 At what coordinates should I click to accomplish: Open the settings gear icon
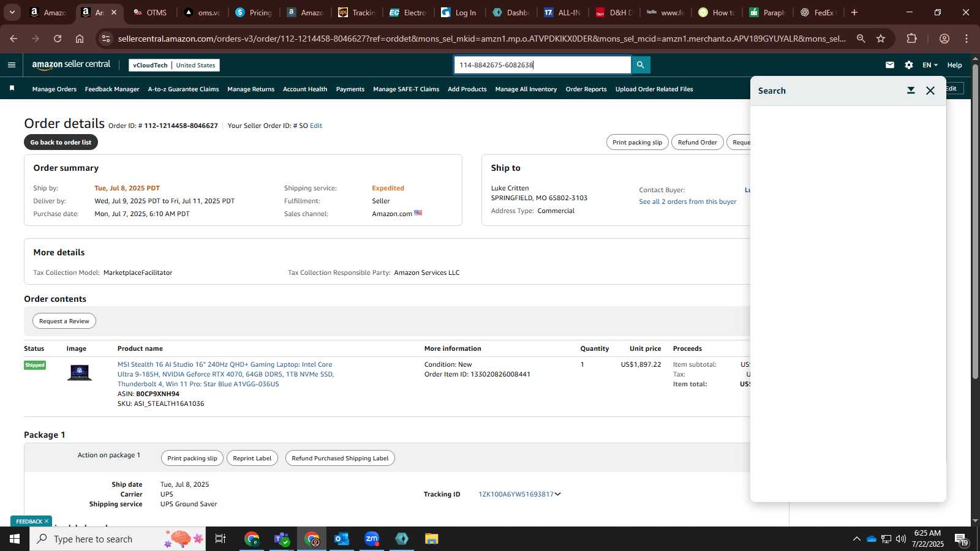[909, 65]
